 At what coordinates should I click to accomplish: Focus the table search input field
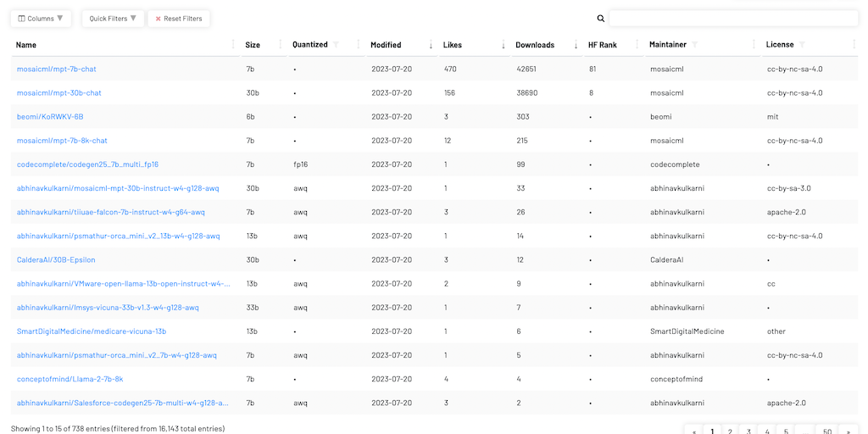(733, 18)
